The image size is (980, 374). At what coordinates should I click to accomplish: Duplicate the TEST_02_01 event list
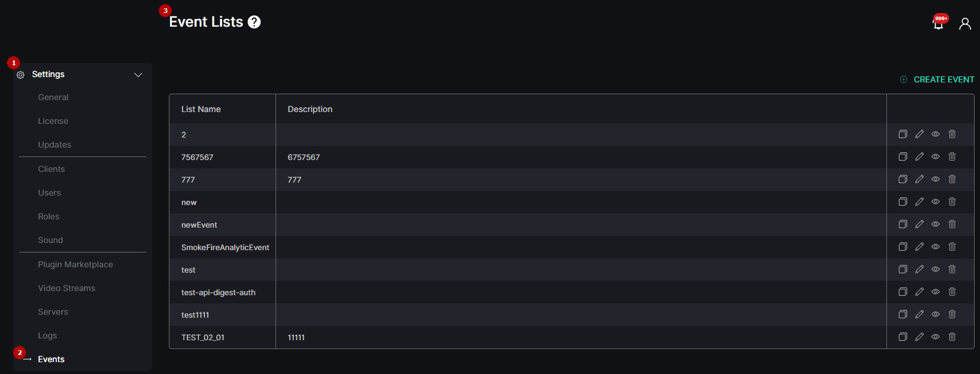903,337
